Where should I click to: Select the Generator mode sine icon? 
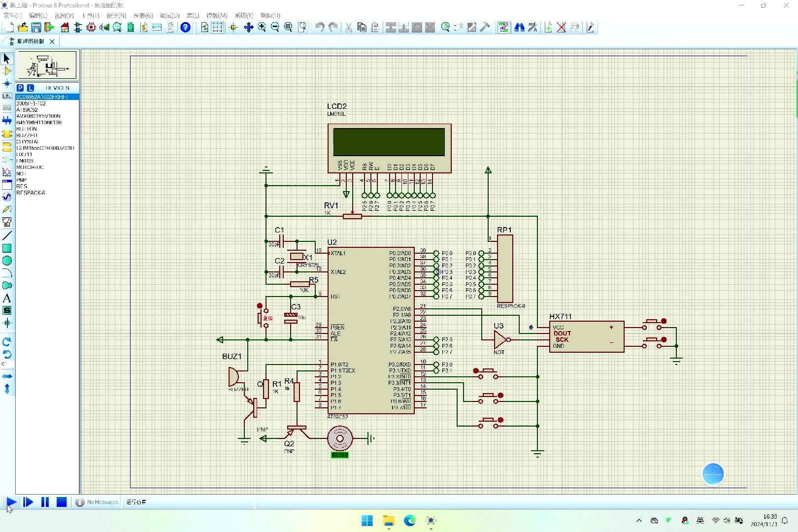(x=7, y=197)
